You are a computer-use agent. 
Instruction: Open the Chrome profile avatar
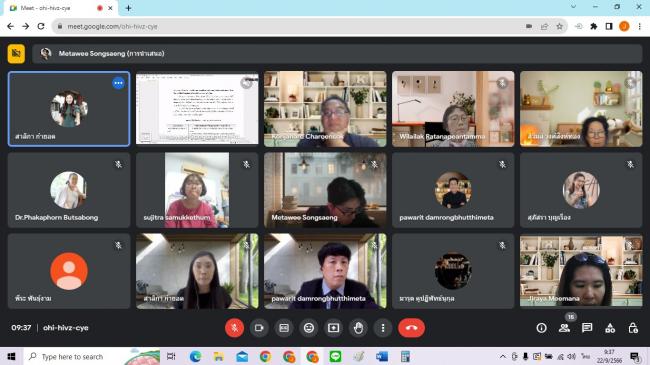[624, 26]
